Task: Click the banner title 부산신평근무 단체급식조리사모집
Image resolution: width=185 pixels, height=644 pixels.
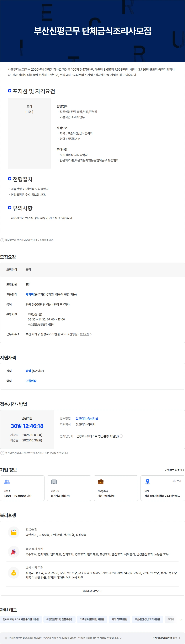Action: tap(92, 31)
